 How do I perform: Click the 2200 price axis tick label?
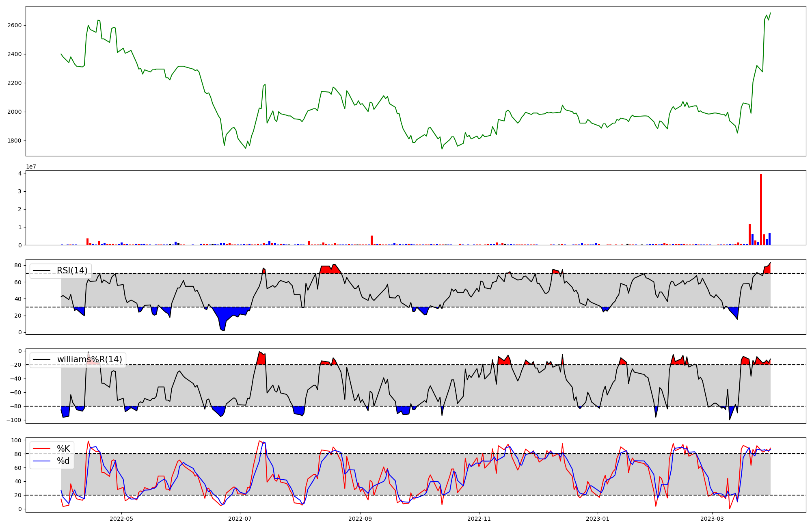[x=15, y=83]
